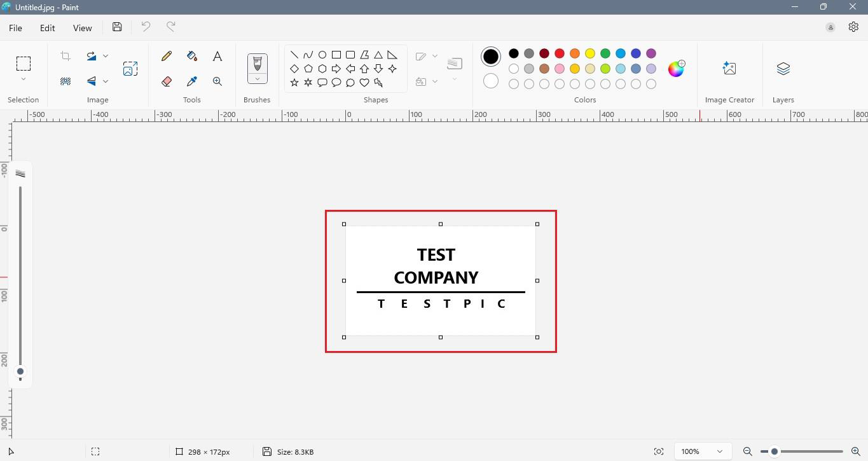
Task: Open Paint settings gear
Action: pyautogui.click(x=853, y=27)
